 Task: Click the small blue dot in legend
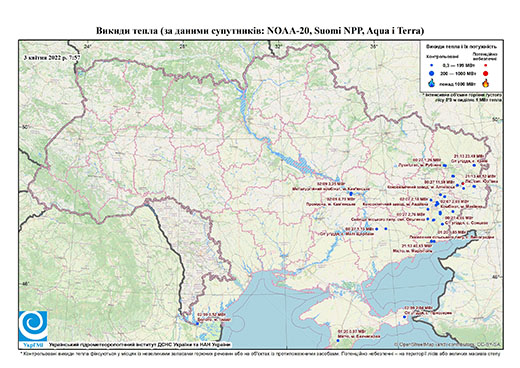coord(432,65)
